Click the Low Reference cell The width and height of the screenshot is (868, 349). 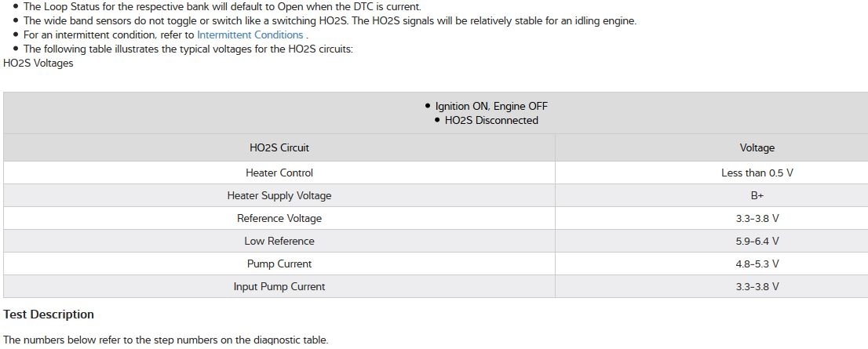279,241
